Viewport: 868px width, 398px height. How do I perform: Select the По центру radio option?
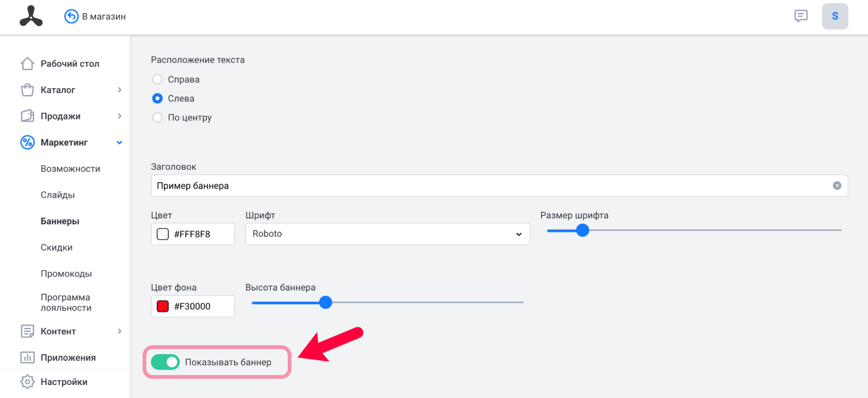[157, 117]
